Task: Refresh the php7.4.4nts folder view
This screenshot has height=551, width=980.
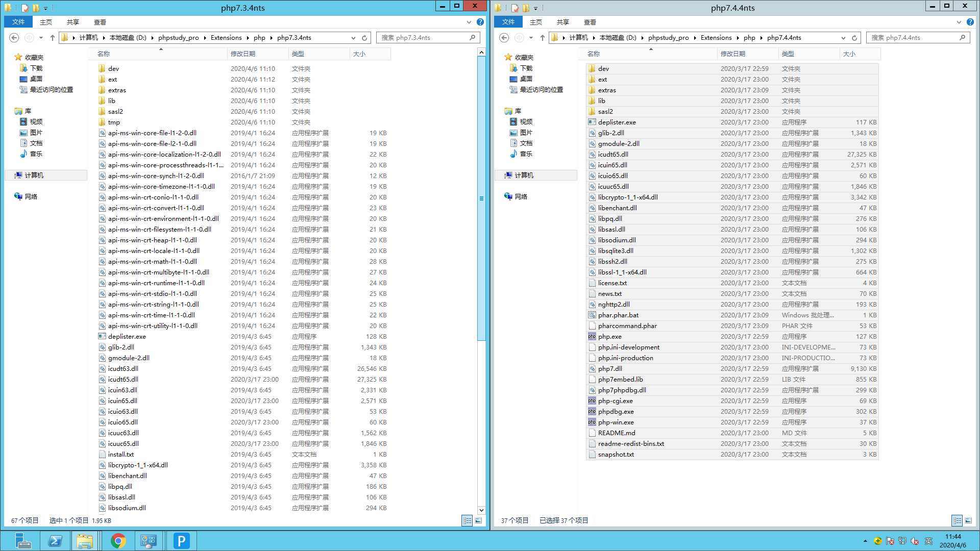Action: pos(854,37)
